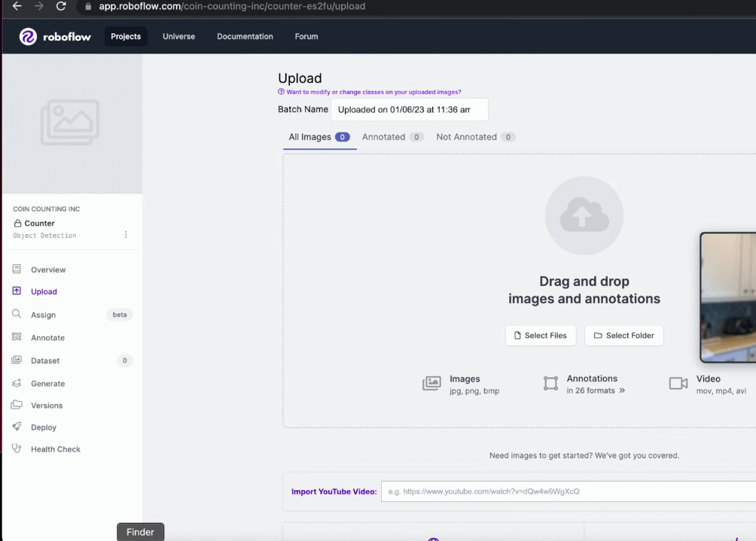756x541 pixels.
Task: Click the Upload sidebar icon
Action: [x=17, y=291]
